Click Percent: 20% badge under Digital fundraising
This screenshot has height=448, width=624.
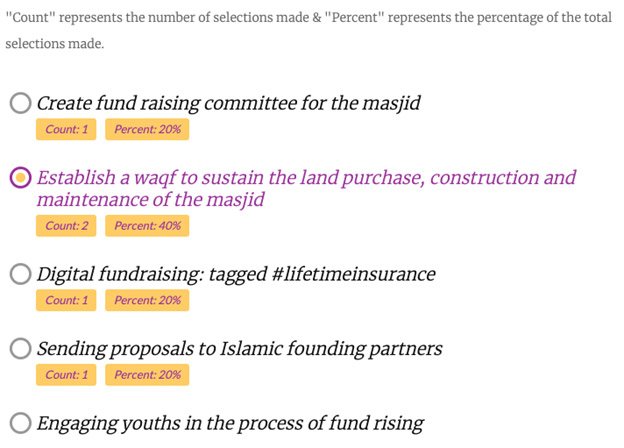147,300
